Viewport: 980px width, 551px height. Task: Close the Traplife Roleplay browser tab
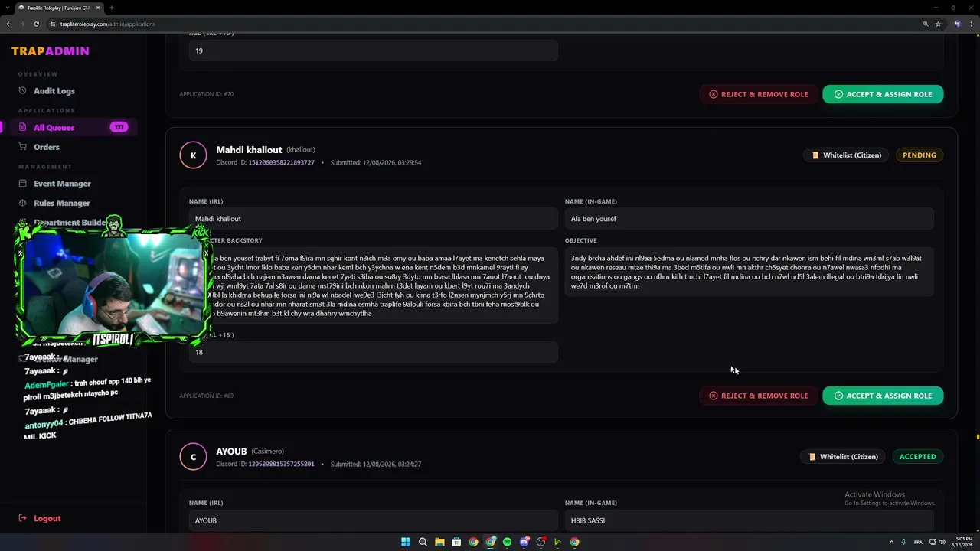[98, 8]
